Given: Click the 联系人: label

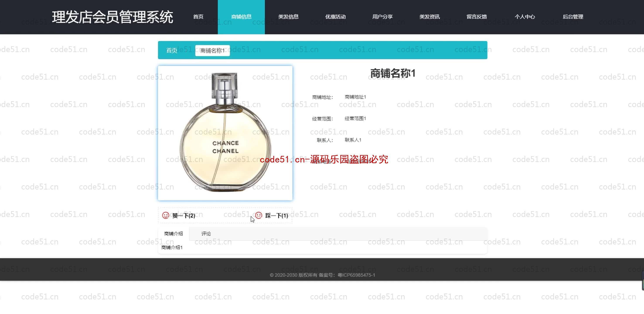Looking at the screenshot, I should (x=325, y=140).
